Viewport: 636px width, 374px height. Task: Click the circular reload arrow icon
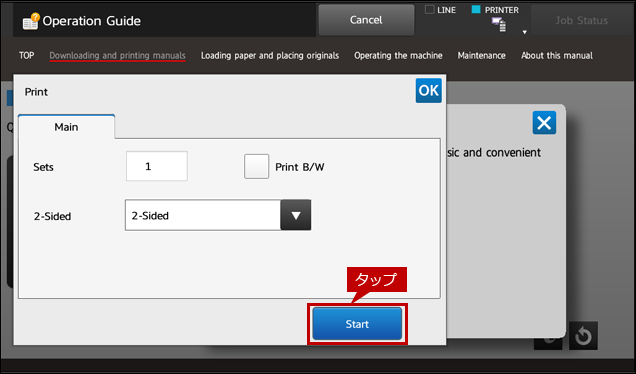[583, 336]
